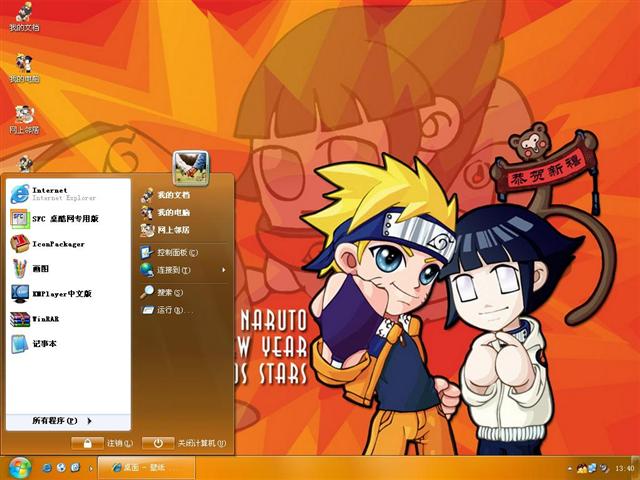Open 记事本 (Notepad) in the Start menu
This screenshot has height=480, width=640.
pyautogui.click(x=68, y=344)
